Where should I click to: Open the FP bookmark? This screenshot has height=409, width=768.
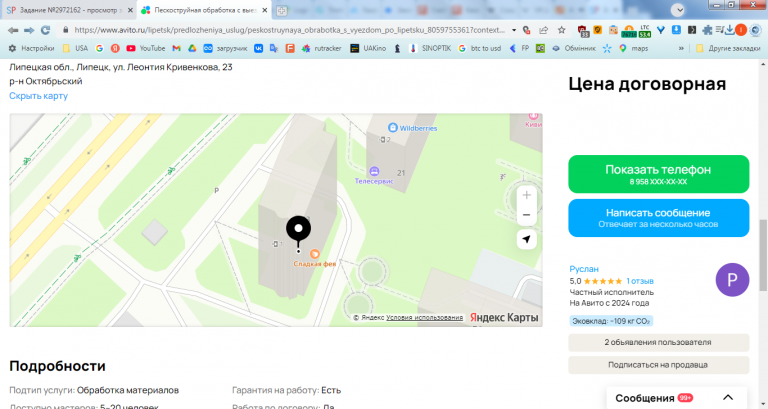pyautogui.click(x=519, y=48)
